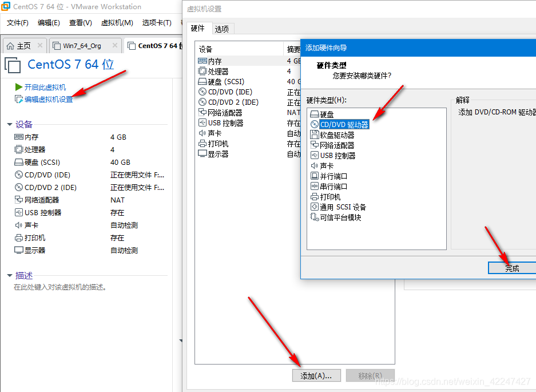Select 显示器 row in VM settings dialog
The width and height of the screenshot is (536, 392).
coord(248,153)
